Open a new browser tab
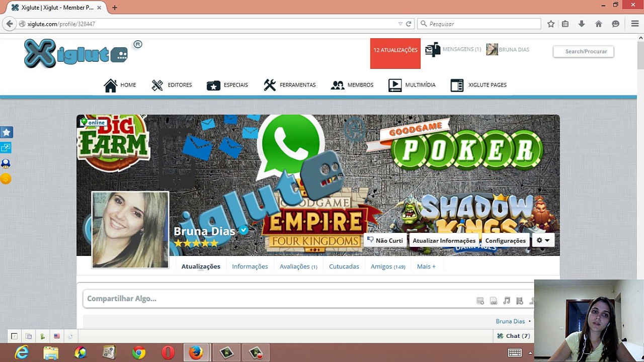 (115, 8)
